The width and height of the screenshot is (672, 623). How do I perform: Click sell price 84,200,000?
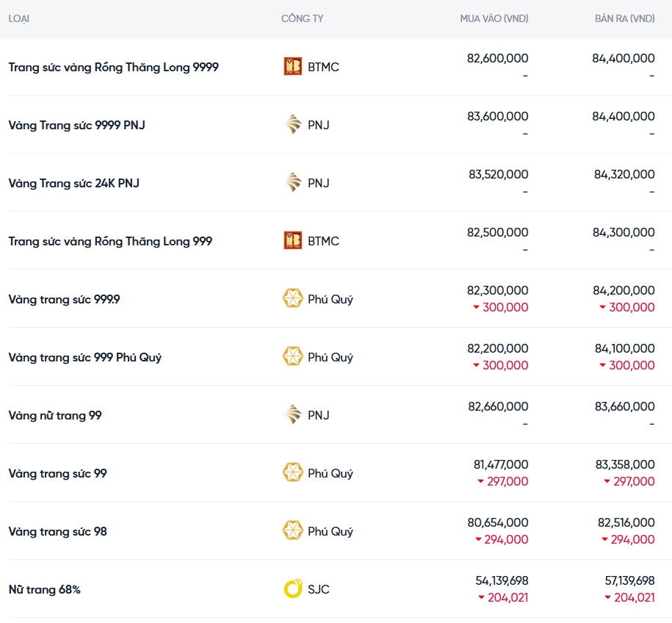point(624,290)
